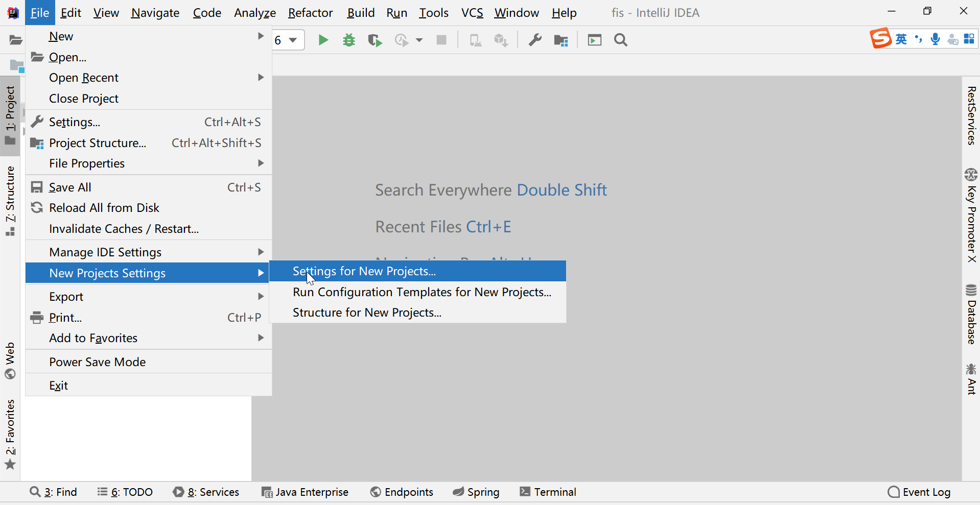980x505 pixels.
Task: Open the Favorites tool window tab
Action: (x=10, y=434)
